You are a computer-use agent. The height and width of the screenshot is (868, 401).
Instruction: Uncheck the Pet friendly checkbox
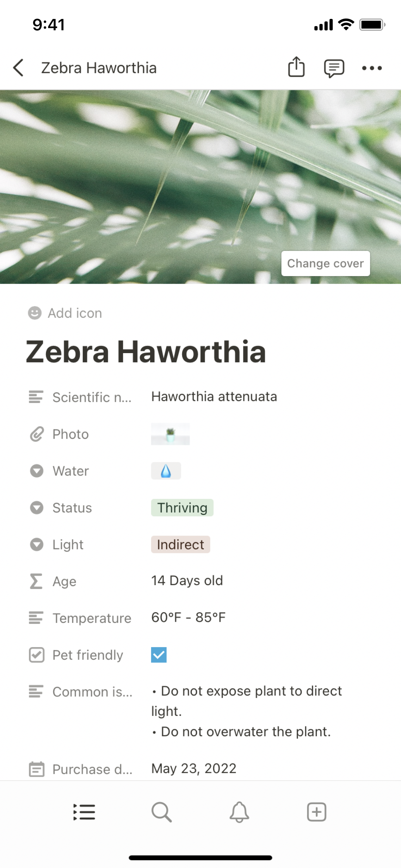pyautogui.click(x=159, y=655)
